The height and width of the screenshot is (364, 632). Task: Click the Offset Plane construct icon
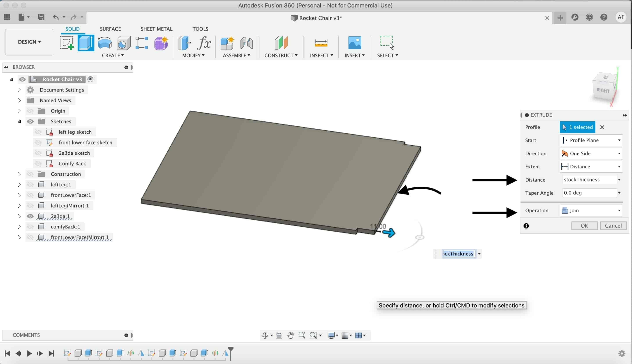pyautogui.click(x=281, y=43)
